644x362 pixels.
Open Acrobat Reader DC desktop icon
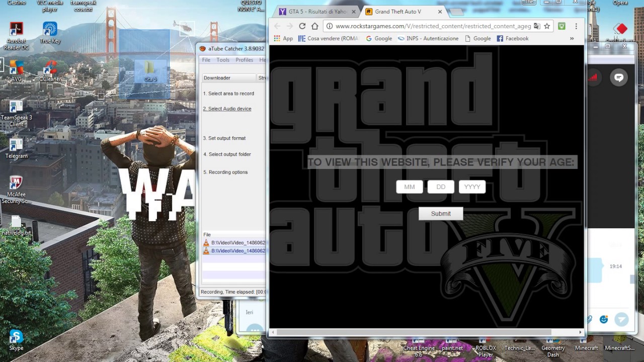16,35
